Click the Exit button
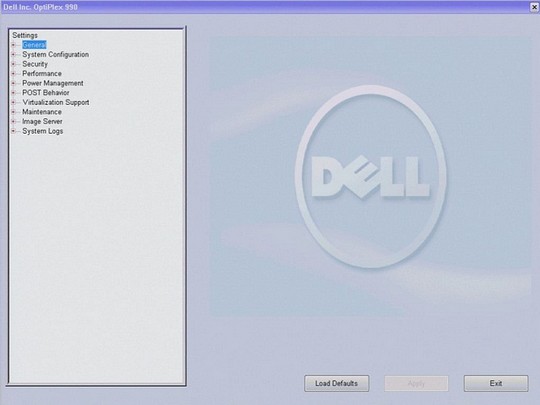This screenshot has width=540, height=405. point(496,383)
